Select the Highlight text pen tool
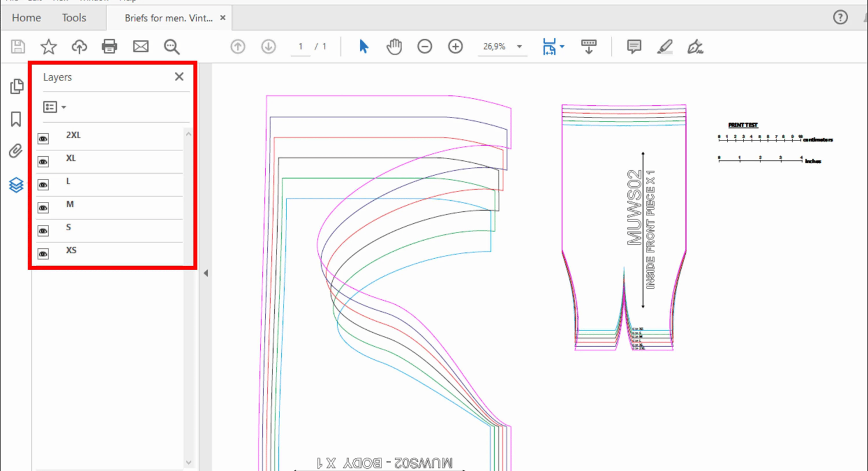 (664, 46)
